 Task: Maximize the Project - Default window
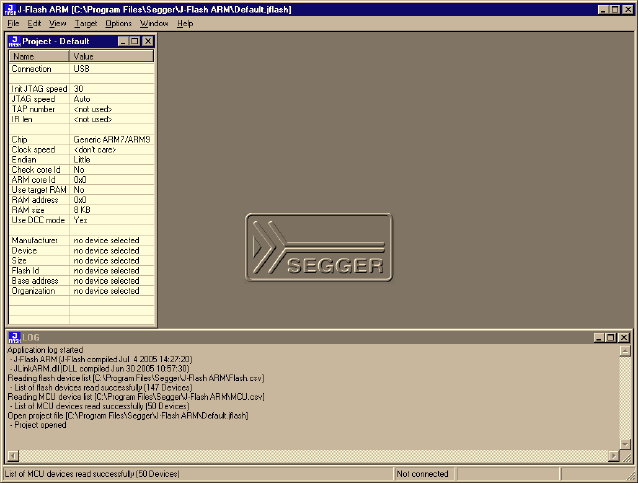[134, 41]
